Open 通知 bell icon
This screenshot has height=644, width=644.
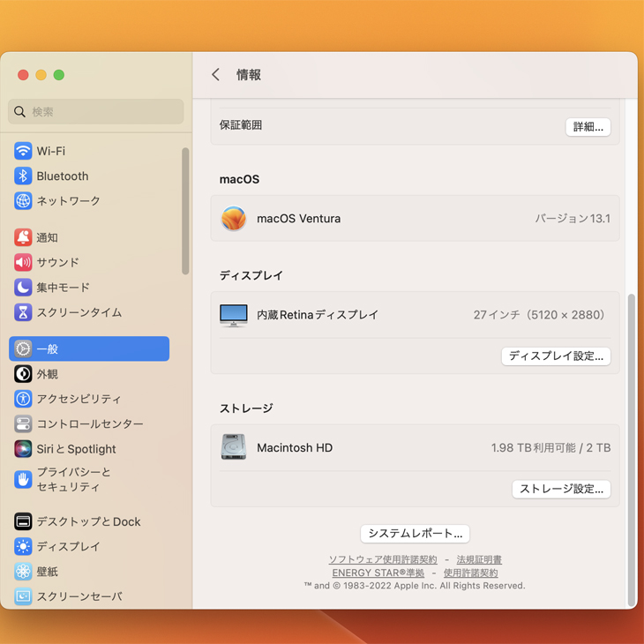click(x=23, y=237)
